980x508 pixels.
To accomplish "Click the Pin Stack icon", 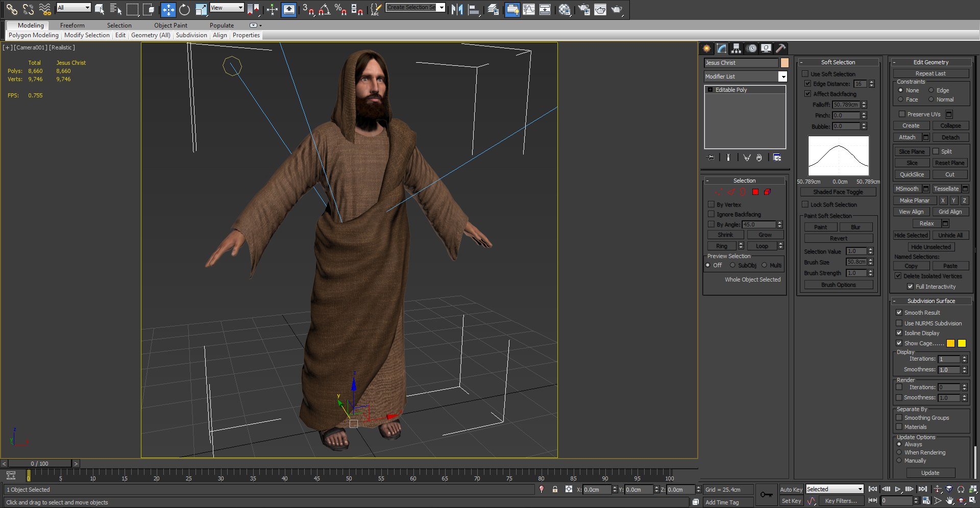I will (710, 158).
